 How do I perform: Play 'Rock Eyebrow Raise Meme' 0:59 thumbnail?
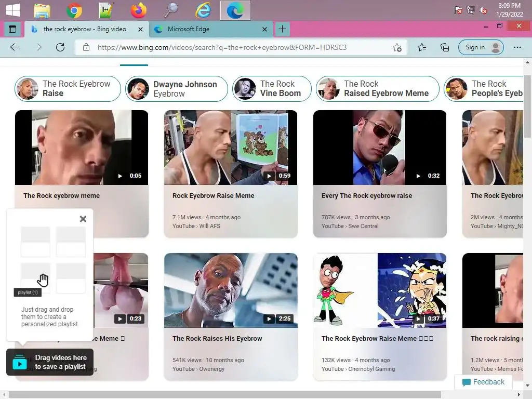click(231, 148)
